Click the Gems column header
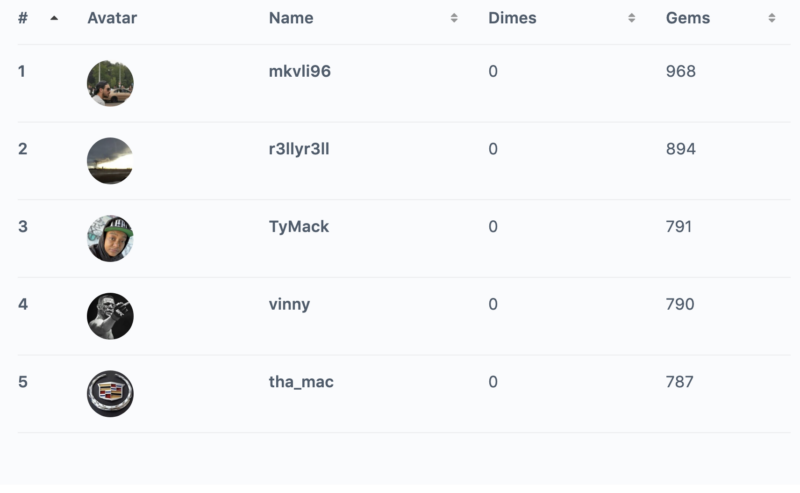 [688, 18]
